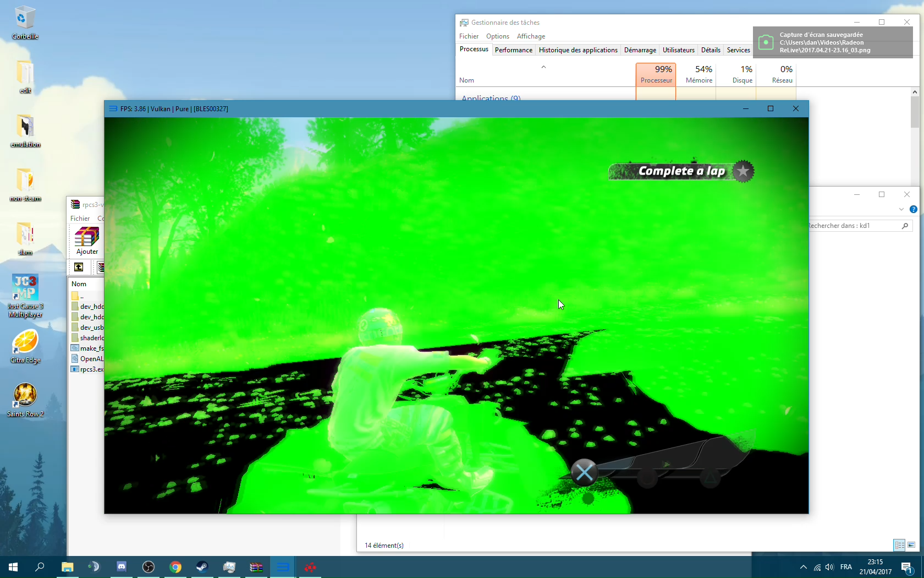Click the FRA language indicator
924x578 pixels.
point(846,567)
